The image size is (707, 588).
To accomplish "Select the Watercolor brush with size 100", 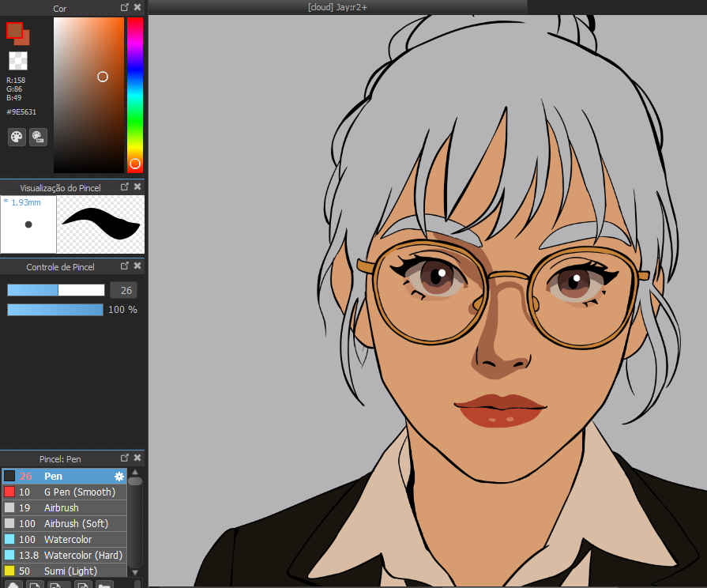I will coord(65,539).
